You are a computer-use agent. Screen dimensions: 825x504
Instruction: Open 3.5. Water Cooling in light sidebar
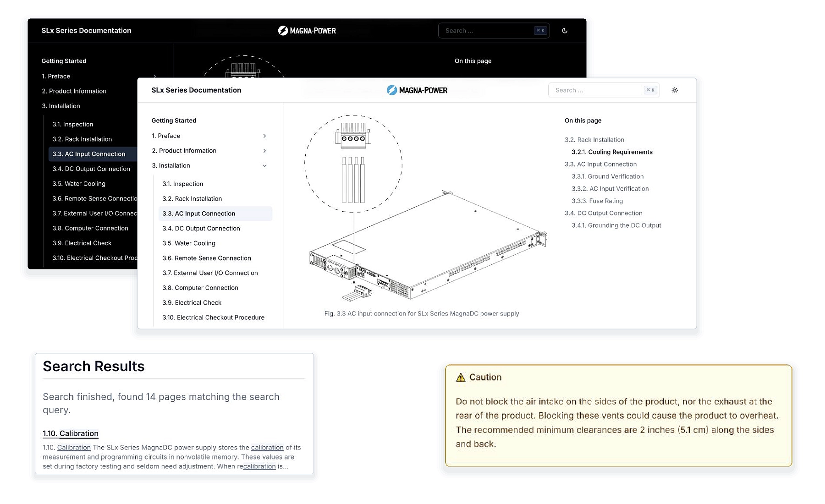(x=189, y=243)
